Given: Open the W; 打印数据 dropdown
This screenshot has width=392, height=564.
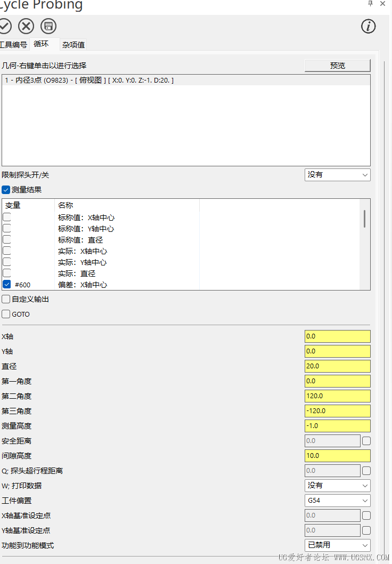Looking at the screenshot, I should click(x=337, y=486).
